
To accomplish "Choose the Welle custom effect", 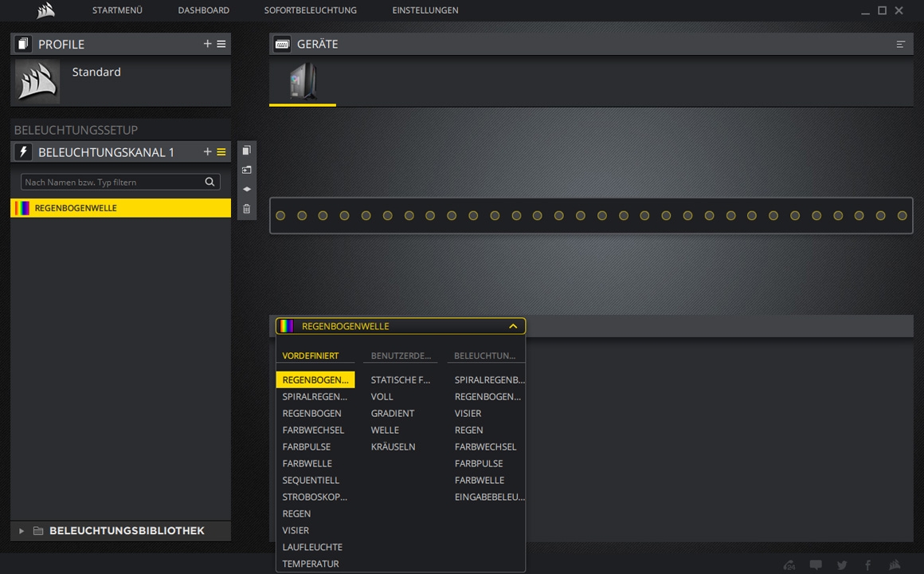I will coord(385,430).
